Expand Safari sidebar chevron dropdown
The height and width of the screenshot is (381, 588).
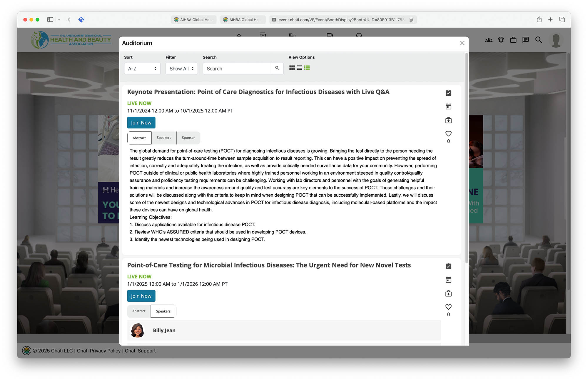59,20
